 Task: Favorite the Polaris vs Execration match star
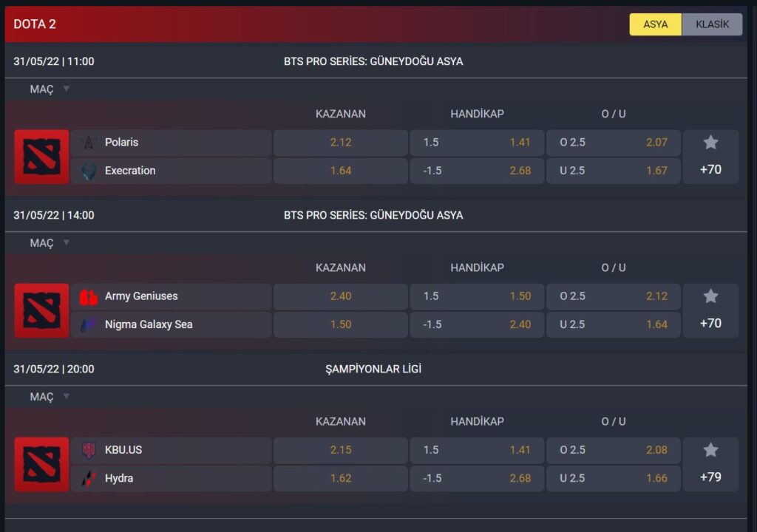tap(710, 143)
